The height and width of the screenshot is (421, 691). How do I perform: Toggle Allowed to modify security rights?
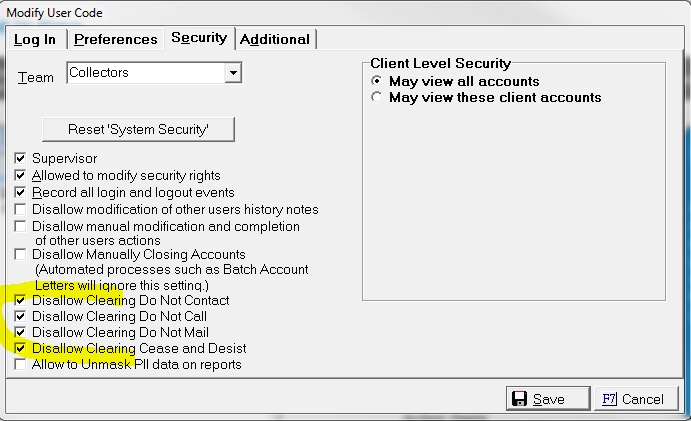21,176
